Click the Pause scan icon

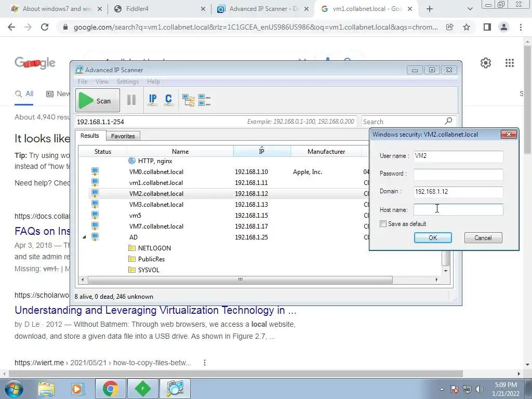click(x=131, y=100)
